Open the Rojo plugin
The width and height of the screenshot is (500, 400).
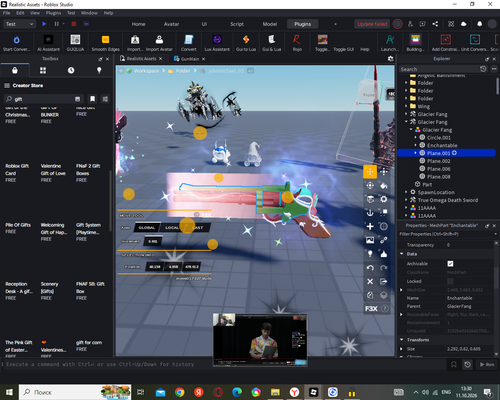[x=297, y=43]
